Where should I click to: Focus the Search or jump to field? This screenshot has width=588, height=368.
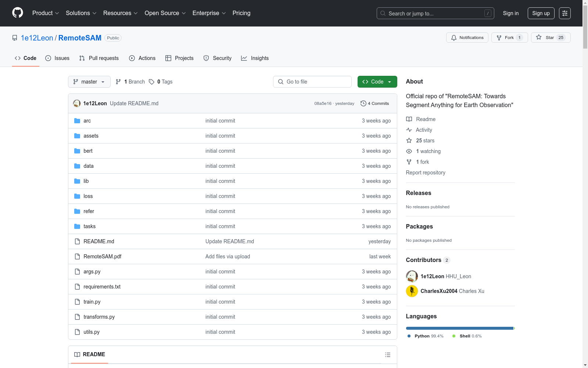435,13
